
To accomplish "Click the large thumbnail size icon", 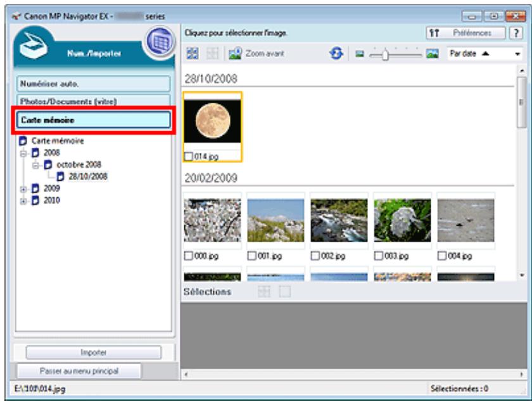I will (432, 53).
